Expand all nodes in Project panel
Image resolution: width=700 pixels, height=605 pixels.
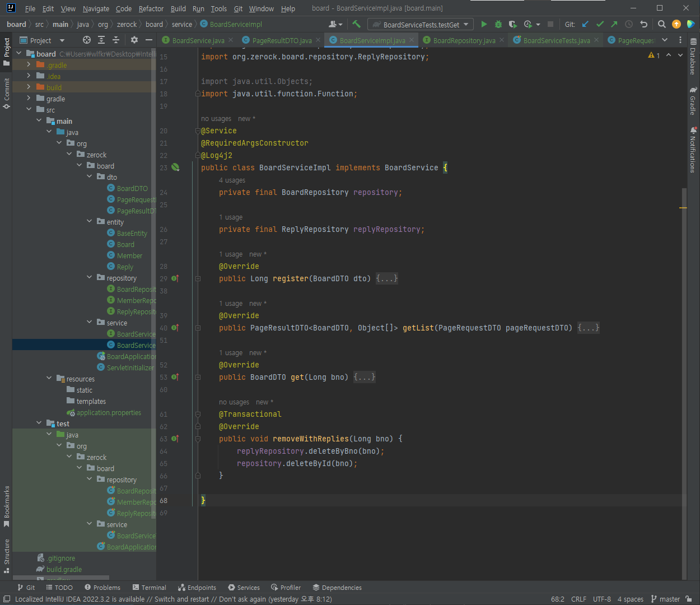(x=101, y=40)
